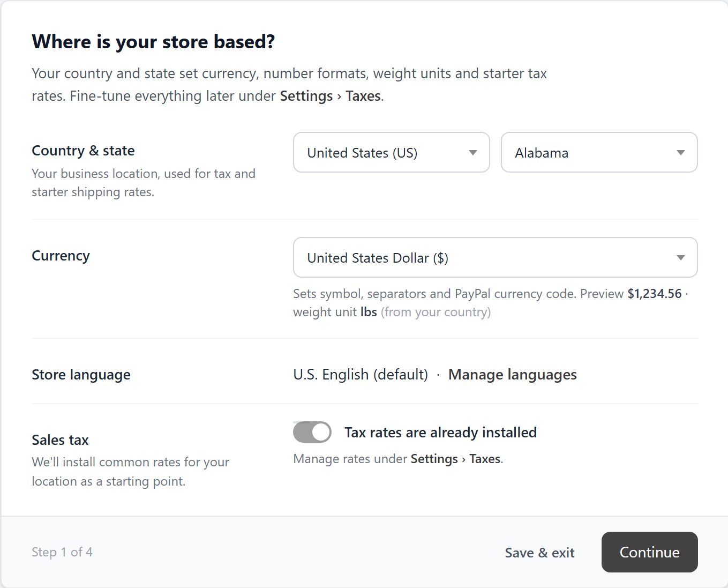Click the 'Store language' label

[x=81, y=375]
